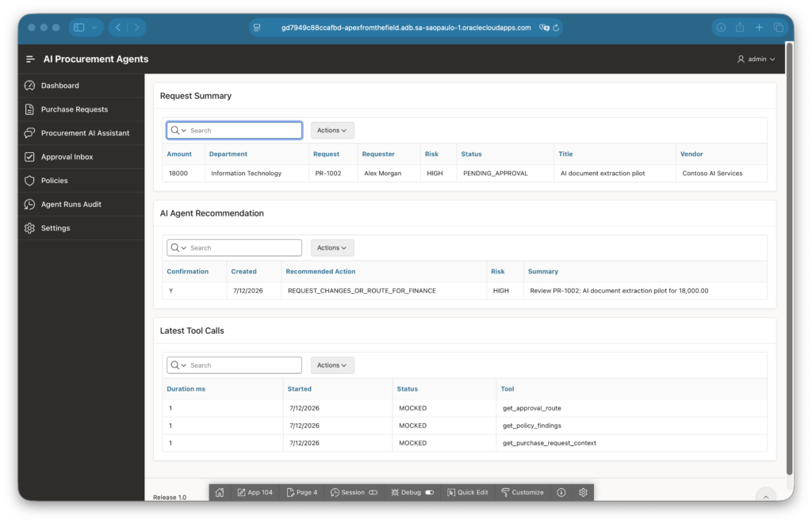Click the Started column header
The width and height of the screenshot is (812, 523).
point(299,389)
